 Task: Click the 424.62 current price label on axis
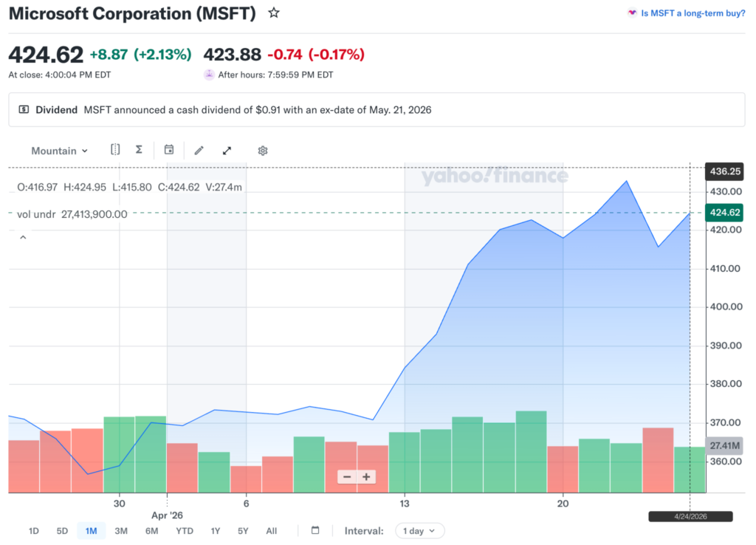pyautogui.click(x=724, y=213)
